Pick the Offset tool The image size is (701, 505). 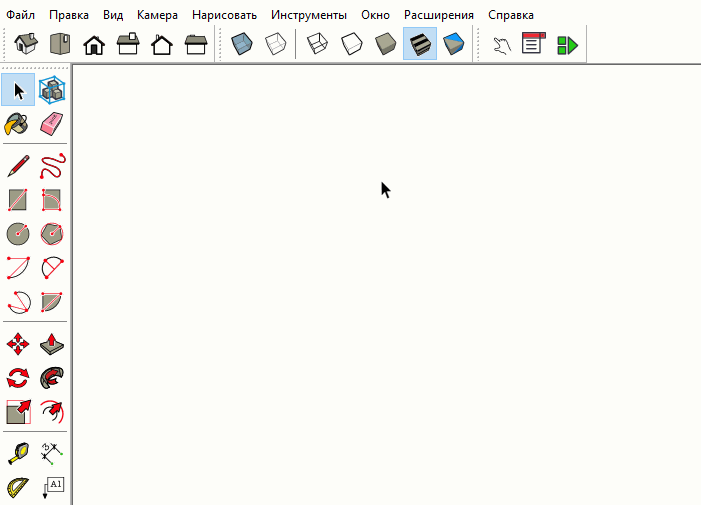click(52, 412)
